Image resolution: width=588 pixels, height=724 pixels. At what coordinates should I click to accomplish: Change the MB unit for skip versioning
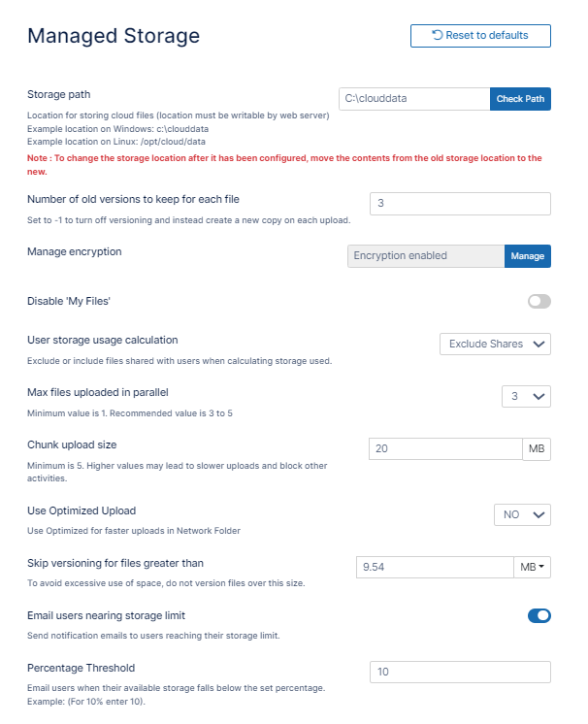pos(532,567)
